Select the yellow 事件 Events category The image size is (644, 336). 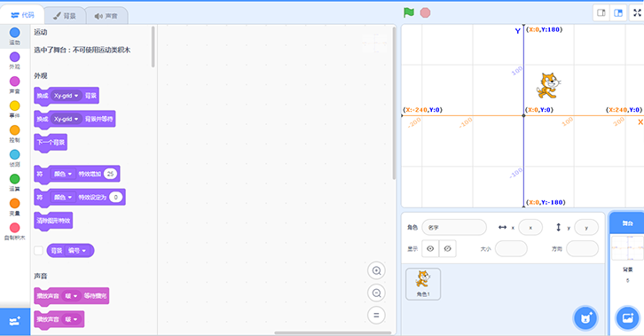coord(15,109)
